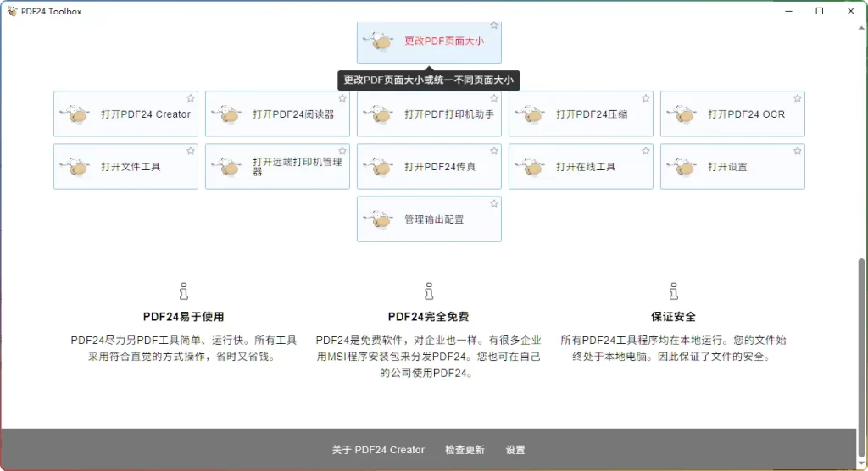Image resolution: width=868 pixels, height=471 pixels.
Task: Click heading PDF24完全免费
Action: tap(428, 317)
